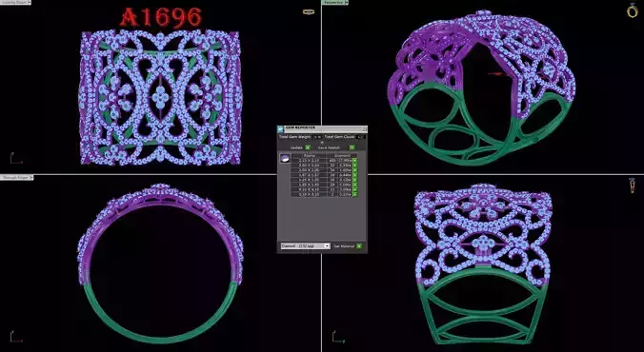Click the round gem shape thumbnail
This screenshot has height=352, width=644.
point(285,158)
